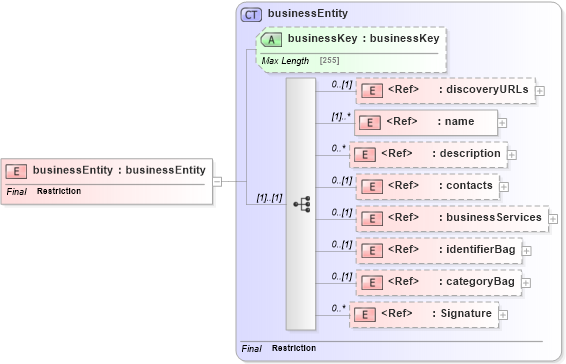Screen dimensions: 566x364
Task: Select the Max Length value [255]
Action: pos(329,60)
